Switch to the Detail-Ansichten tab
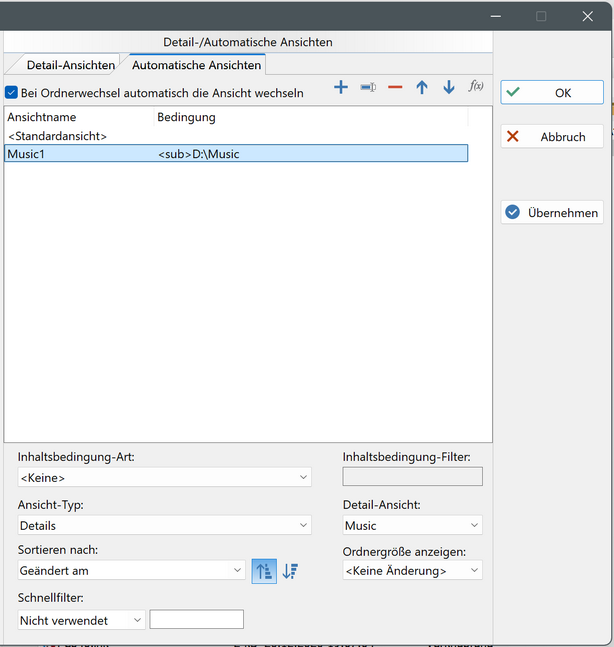 click(70, 65)
